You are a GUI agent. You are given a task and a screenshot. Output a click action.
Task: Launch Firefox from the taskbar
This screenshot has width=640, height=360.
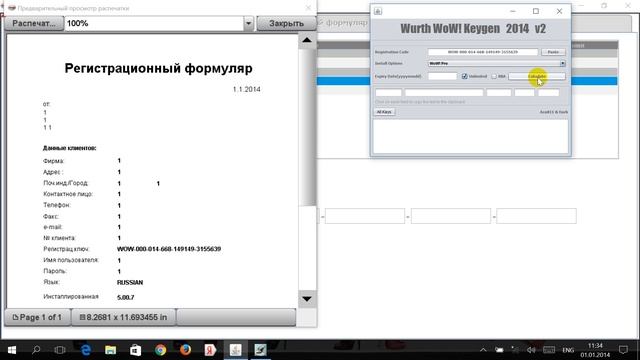point(185,350)
